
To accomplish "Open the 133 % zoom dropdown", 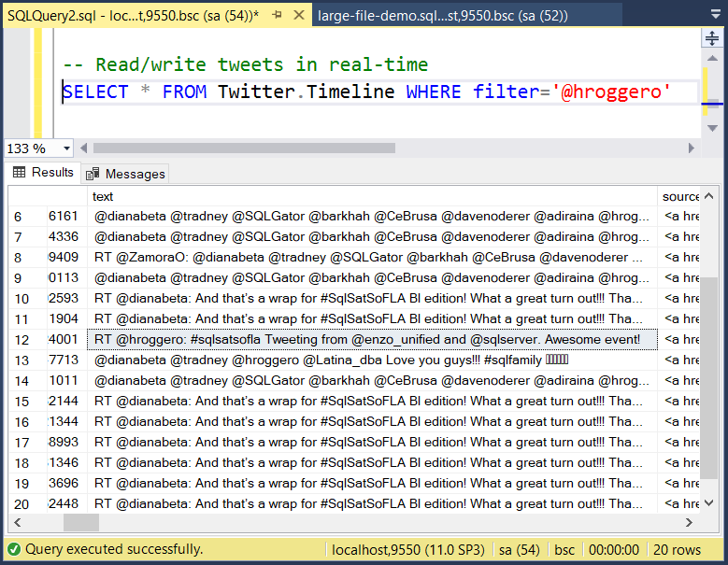I will [66, 148].
